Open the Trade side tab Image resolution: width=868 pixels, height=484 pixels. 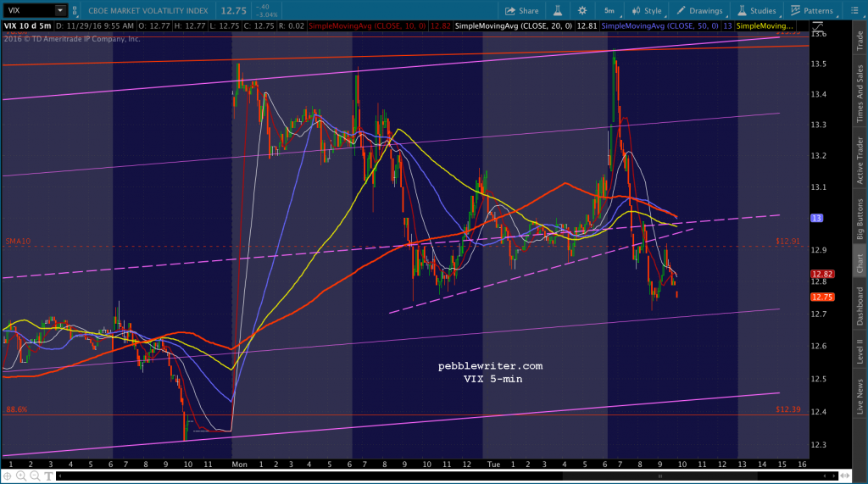(x=860, y=41)
